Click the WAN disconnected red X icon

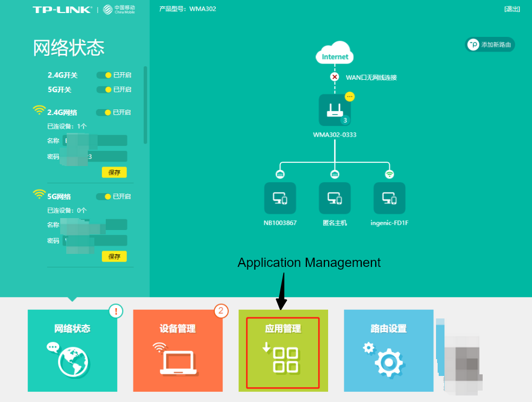tap(335, 77)
